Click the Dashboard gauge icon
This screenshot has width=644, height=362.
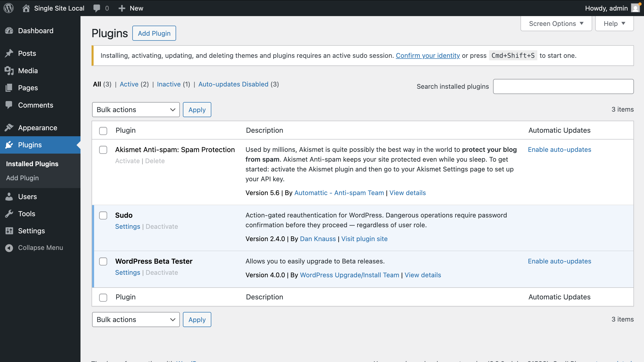coord(9,31)
